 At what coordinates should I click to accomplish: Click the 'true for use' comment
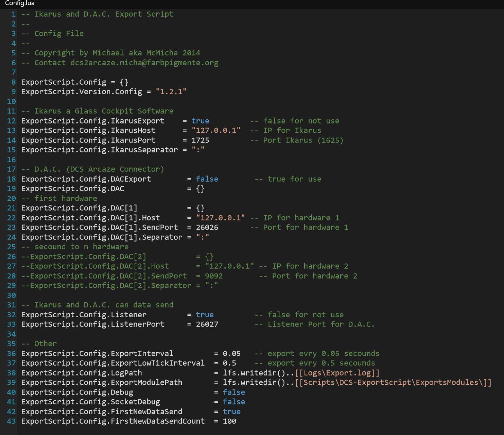click(294, 179)
